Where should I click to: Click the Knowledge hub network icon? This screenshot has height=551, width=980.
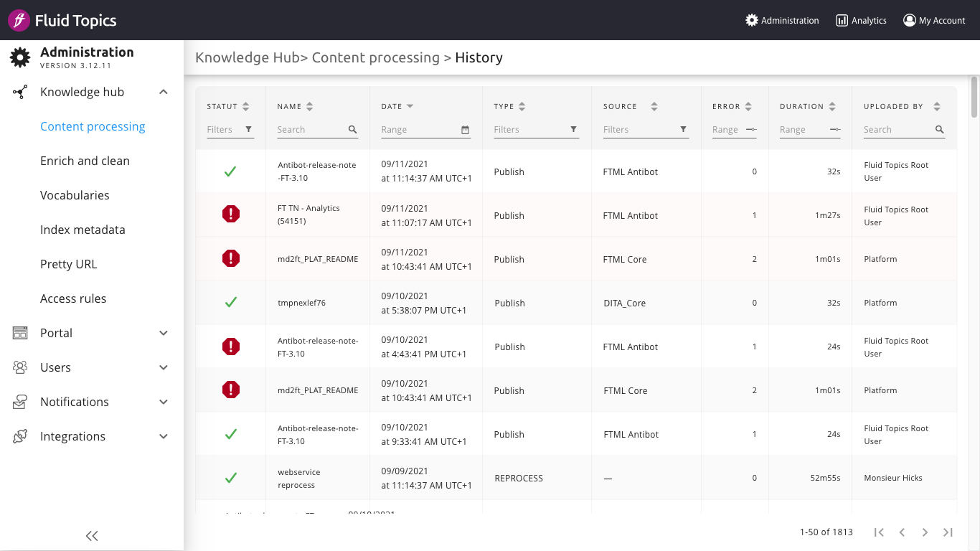tap(20, 92)
